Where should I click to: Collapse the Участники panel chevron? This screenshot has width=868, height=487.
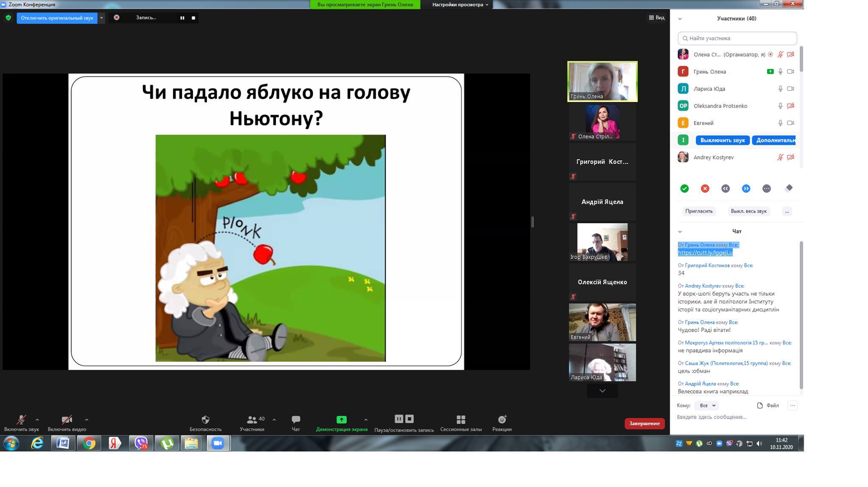[680, 19]
